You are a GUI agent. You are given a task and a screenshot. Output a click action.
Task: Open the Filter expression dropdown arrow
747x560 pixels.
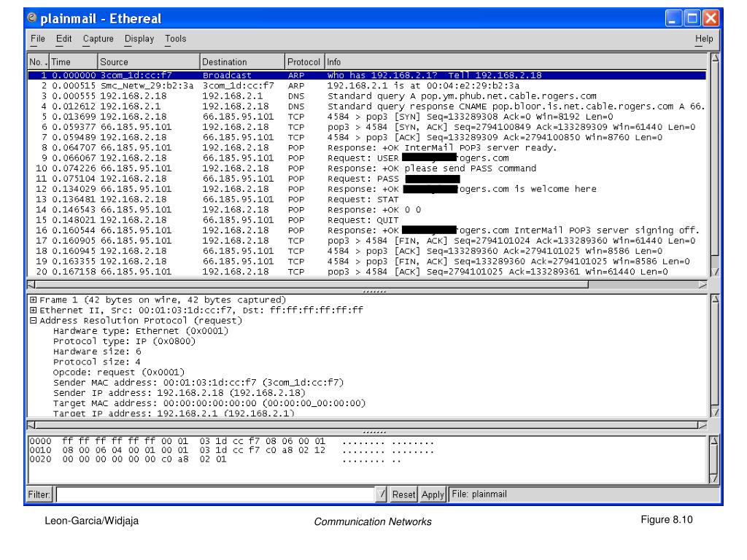click(381, 494)
